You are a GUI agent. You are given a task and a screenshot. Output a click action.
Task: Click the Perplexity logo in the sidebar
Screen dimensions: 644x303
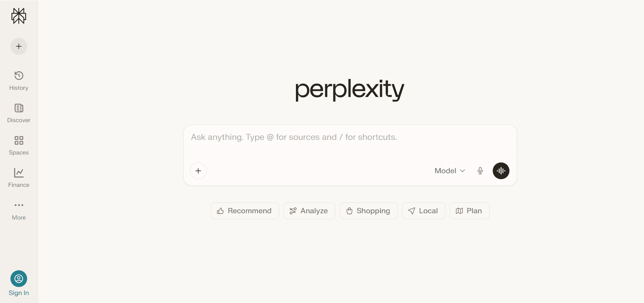tap(18, 16)
